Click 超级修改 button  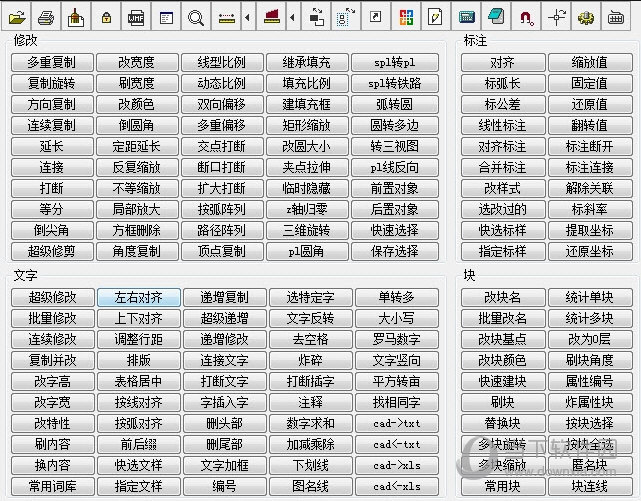tap(52, 297)
